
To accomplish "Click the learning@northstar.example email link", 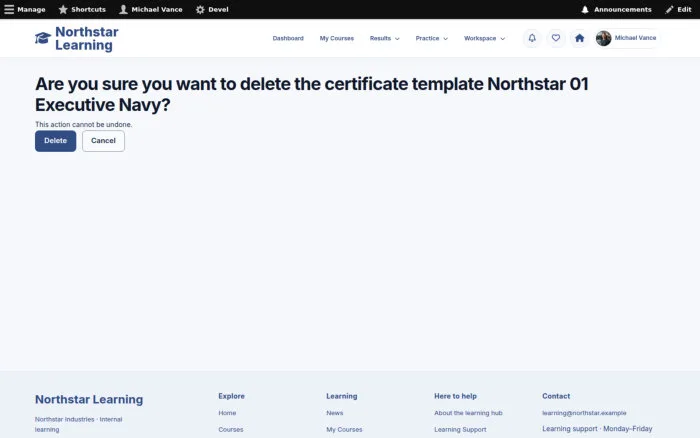I will click(584, 413).
